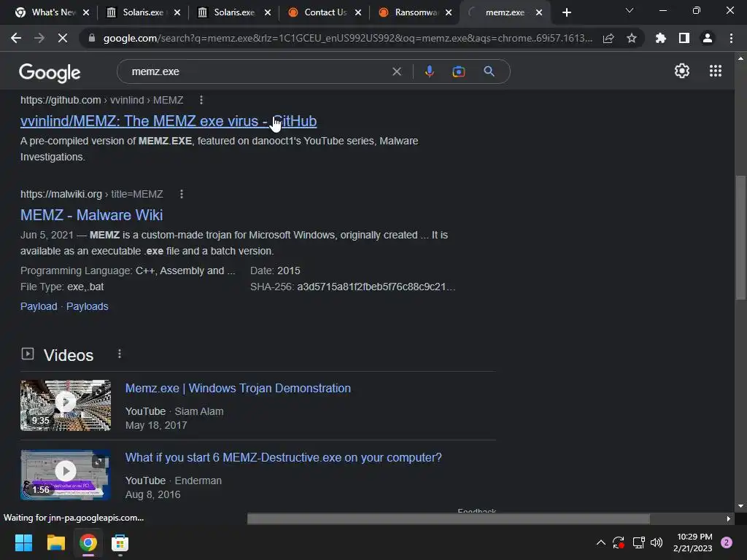Image resolution: width=747 pixels, height=560 pixels.
Task: Close the Ransomware tab
Action: click(x=449, y=12)
